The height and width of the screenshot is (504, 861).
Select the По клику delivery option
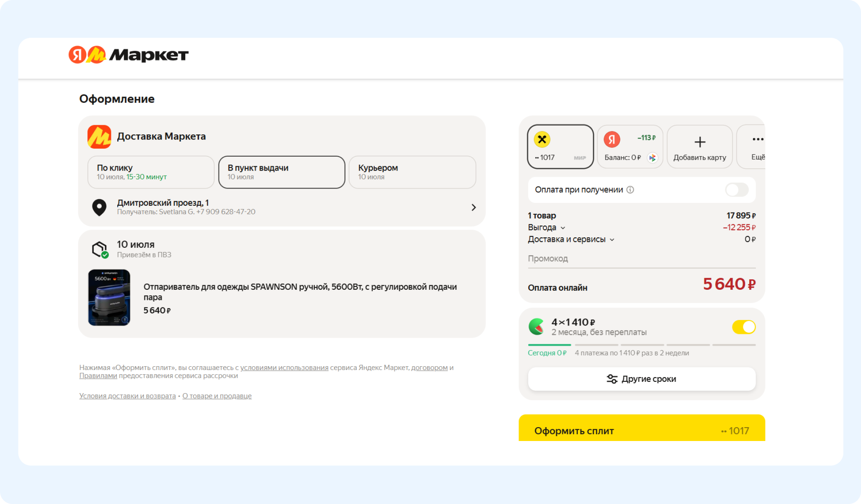pos(151,172)
